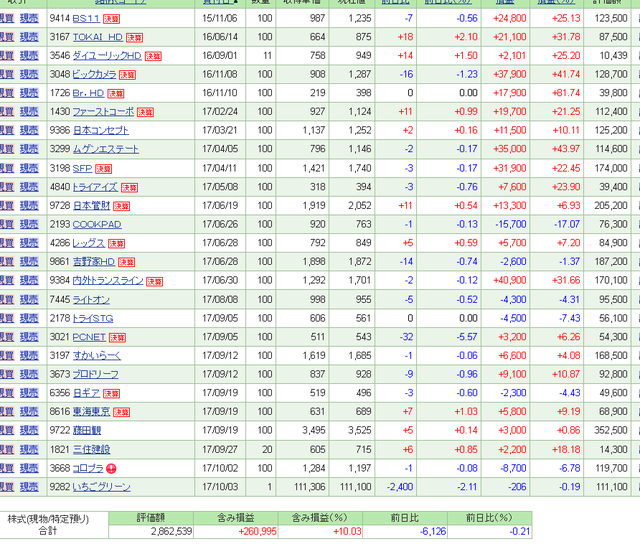The height and width of the screenshot is (544, 640).
Task: Open the プロトリーフ stock link
Action: click(x=96, y=375)
